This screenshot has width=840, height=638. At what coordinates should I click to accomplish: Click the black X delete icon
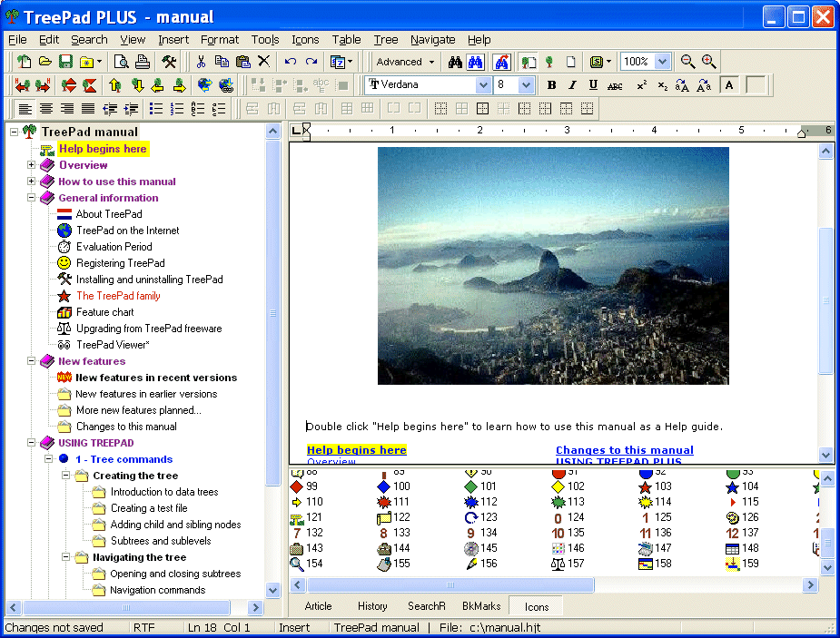[x=263, y=62]
